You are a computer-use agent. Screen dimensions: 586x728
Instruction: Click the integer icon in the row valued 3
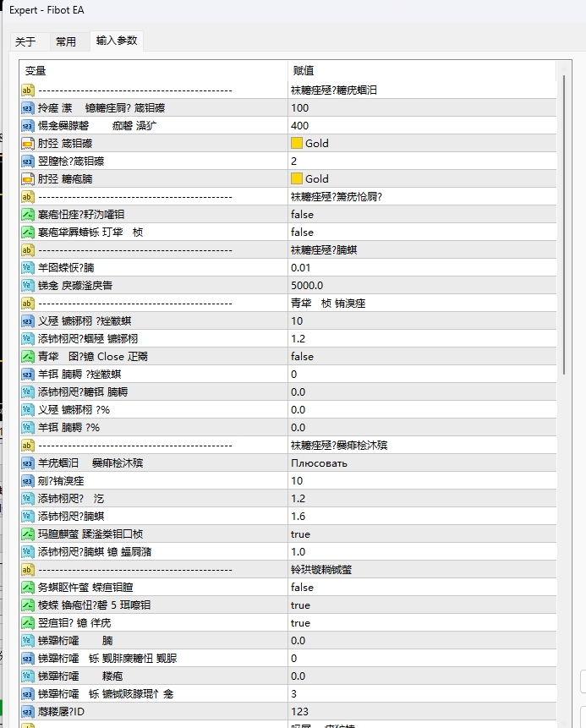coord(27,694)
